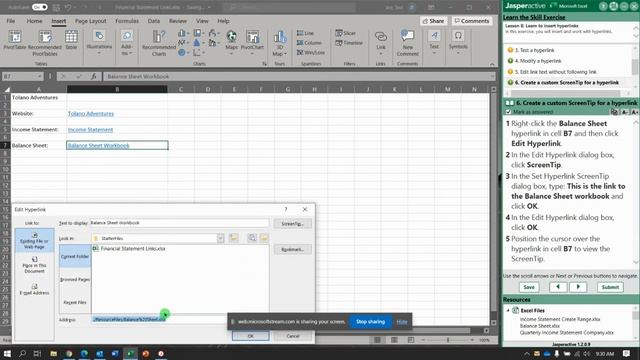Image resolution: width=640 pixels, height=360 pixels.
Task: Switch to the File tab
Action: coord(11,21)
